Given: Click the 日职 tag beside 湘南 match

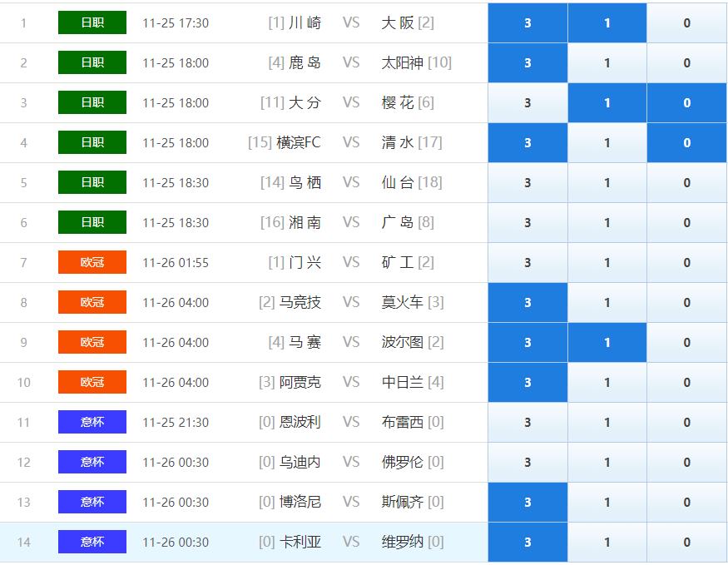Looking at the screenshot, I should tap(92, 222).
